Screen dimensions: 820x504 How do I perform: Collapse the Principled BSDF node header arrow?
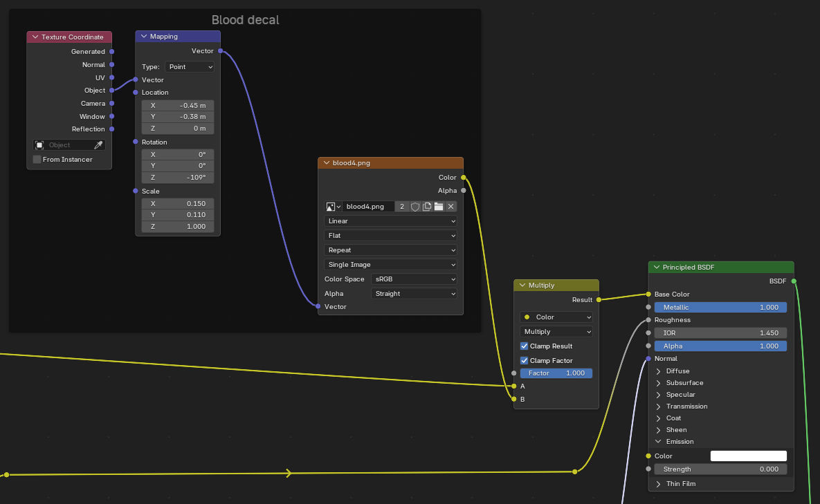[656, 268]
